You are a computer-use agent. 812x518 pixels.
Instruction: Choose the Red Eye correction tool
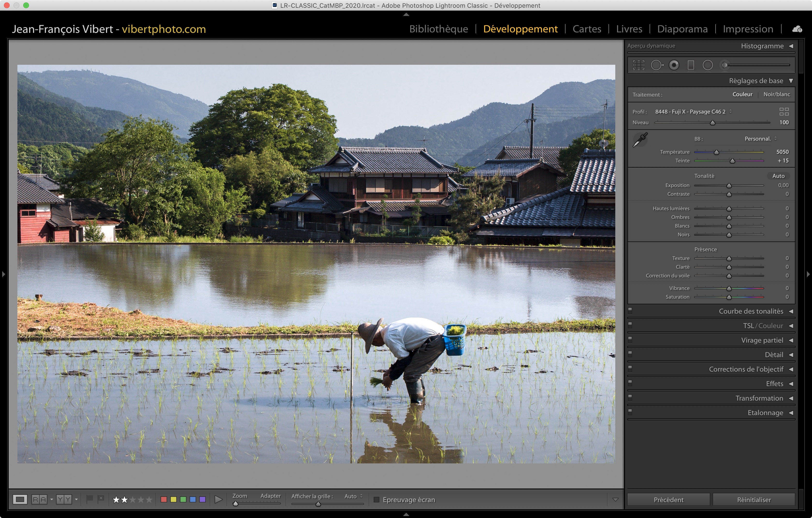[674, 65]
